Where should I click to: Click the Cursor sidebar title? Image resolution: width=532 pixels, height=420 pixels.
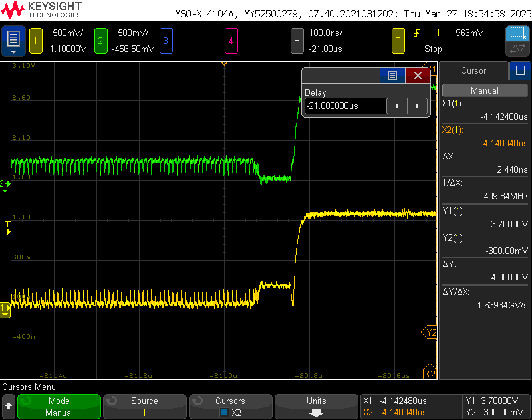point(473,70)
